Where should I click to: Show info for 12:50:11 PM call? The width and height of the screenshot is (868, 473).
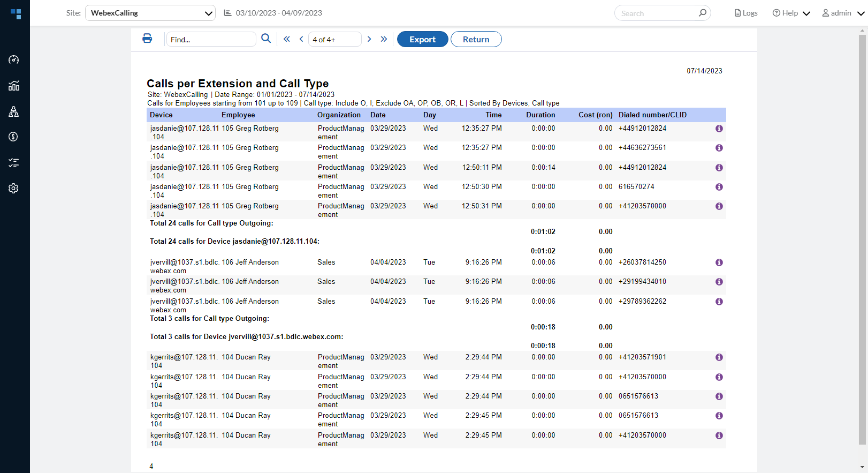(x=719, y=168)
